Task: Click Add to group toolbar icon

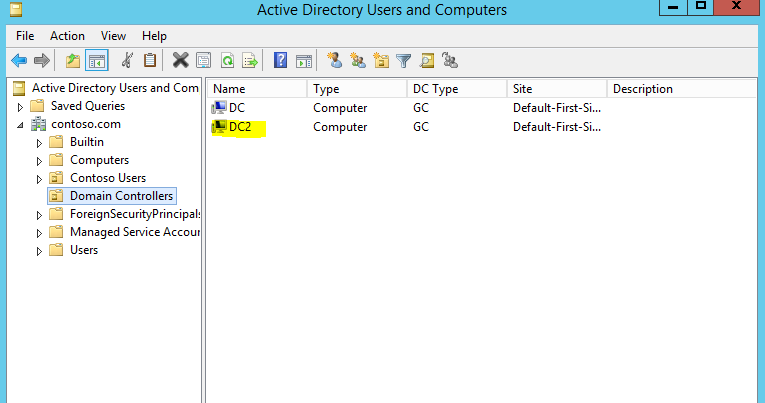Action: pyautogui.click(x=450, y=60)
